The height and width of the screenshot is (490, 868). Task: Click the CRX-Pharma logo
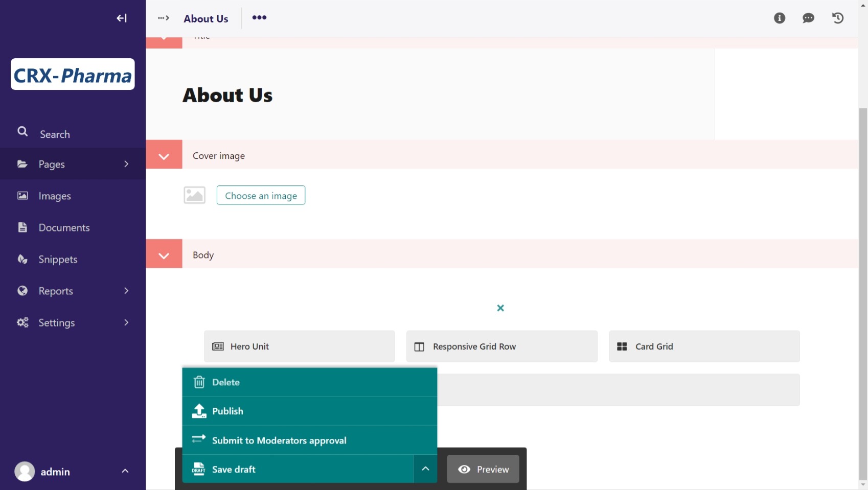pyautogui.click(x=73, y=75)
